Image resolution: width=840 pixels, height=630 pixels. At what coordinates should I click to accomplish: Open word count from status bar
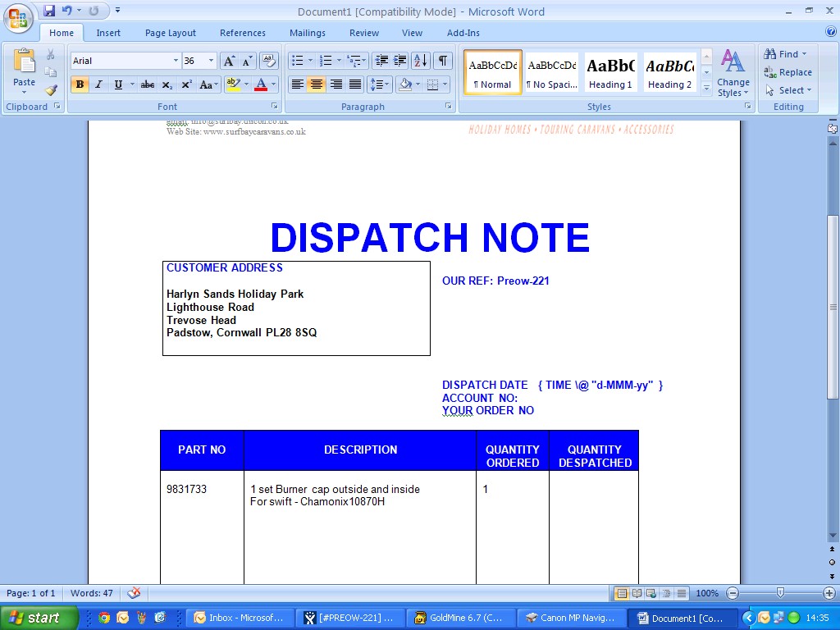pos(92,593)
